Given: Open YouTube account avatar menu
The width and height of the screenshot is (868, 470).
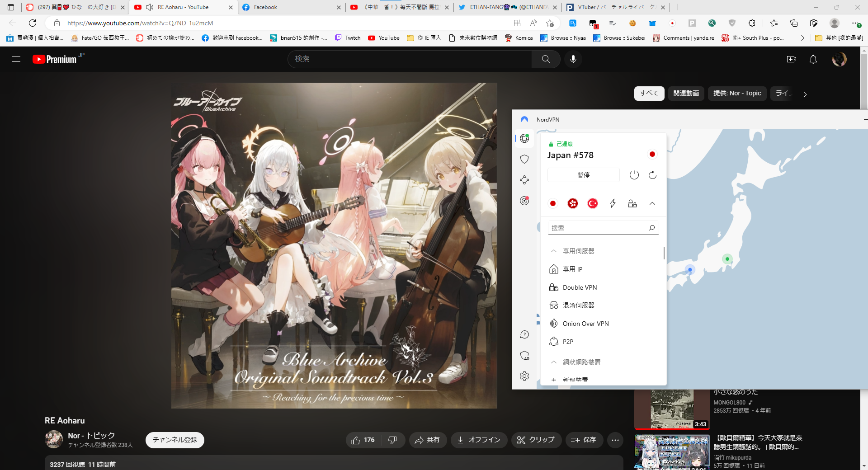Looking at the screenshot, I should [x=839, y=59].
